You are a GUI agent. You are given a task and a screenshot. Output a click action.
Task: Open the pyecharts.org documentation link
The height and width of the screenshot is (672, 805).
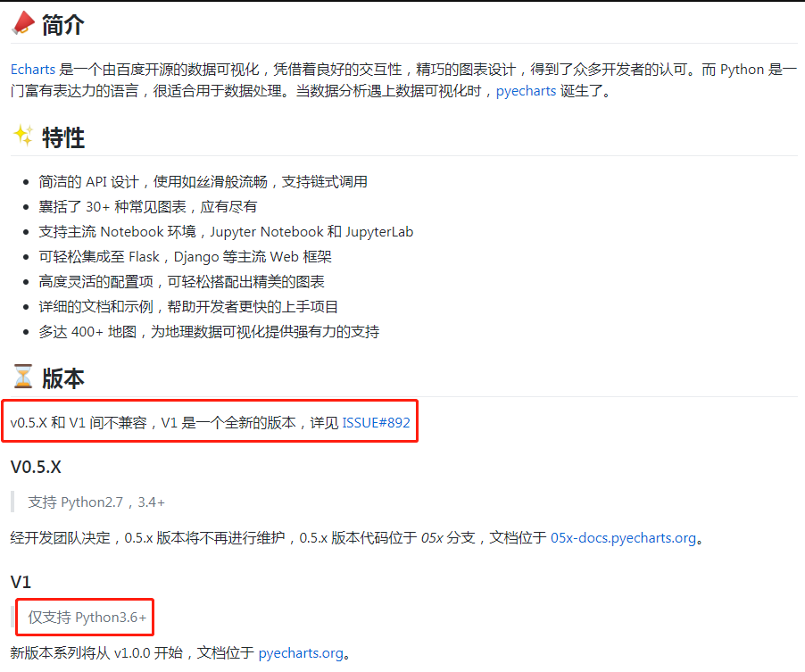tap(301, 652)
